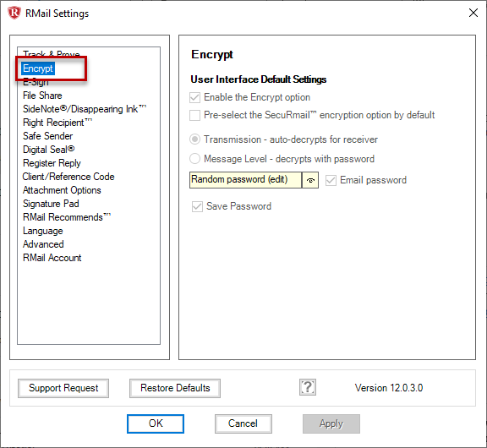Click the question mark help icon
The image size is (487, 448).
[x=308, y=387]
